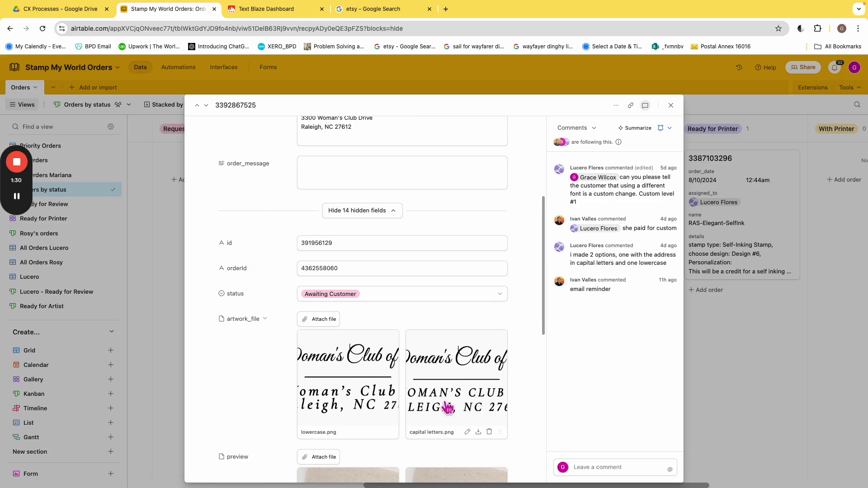Open the Interfaces tab
868x488 pixels.
coord(223,67)
